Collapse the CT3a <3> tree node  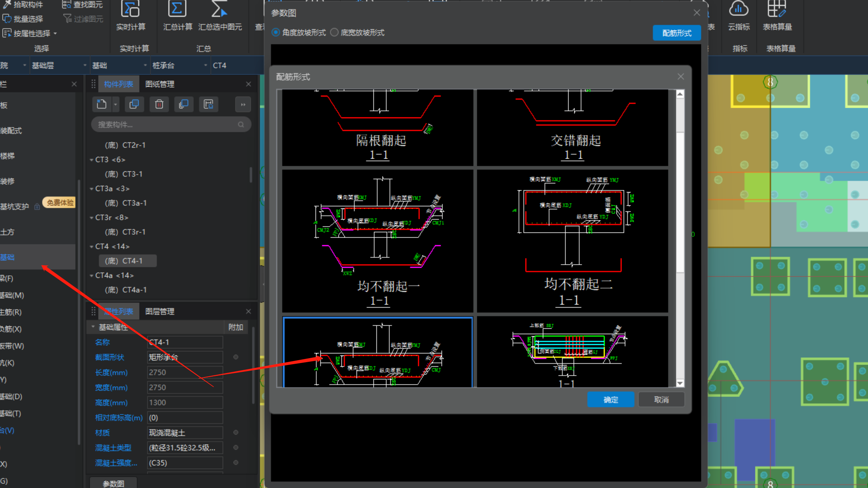[92, 189]
